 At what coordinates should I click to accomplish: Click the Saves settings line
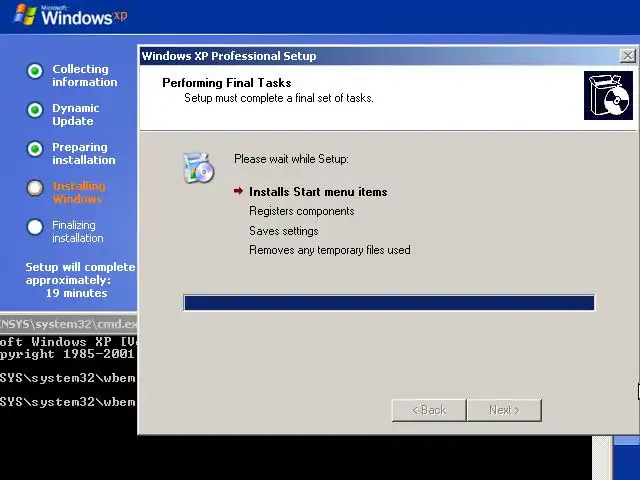coord(284,231)
